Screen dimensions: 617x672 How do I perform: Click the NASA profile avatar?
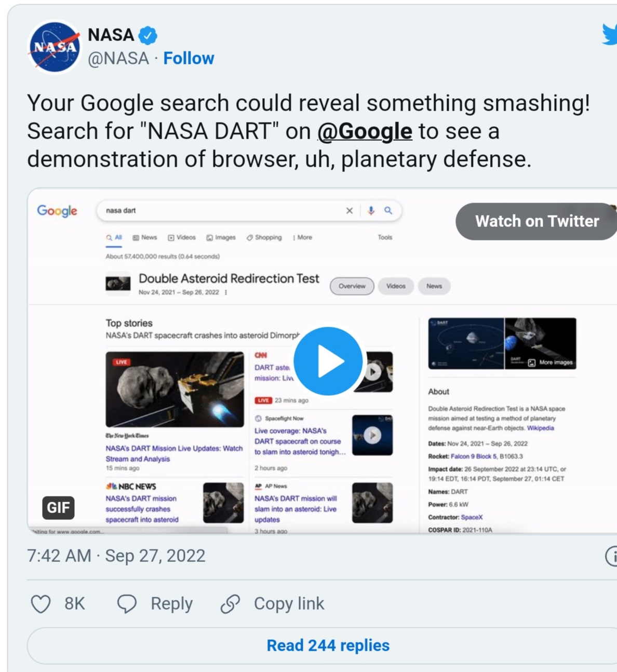(x=55, y=47)
